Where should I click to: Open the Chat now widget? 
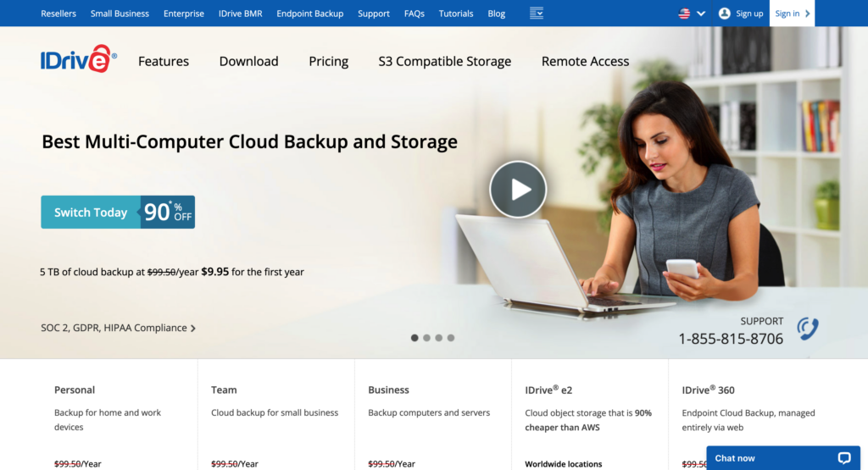[783, 458]
